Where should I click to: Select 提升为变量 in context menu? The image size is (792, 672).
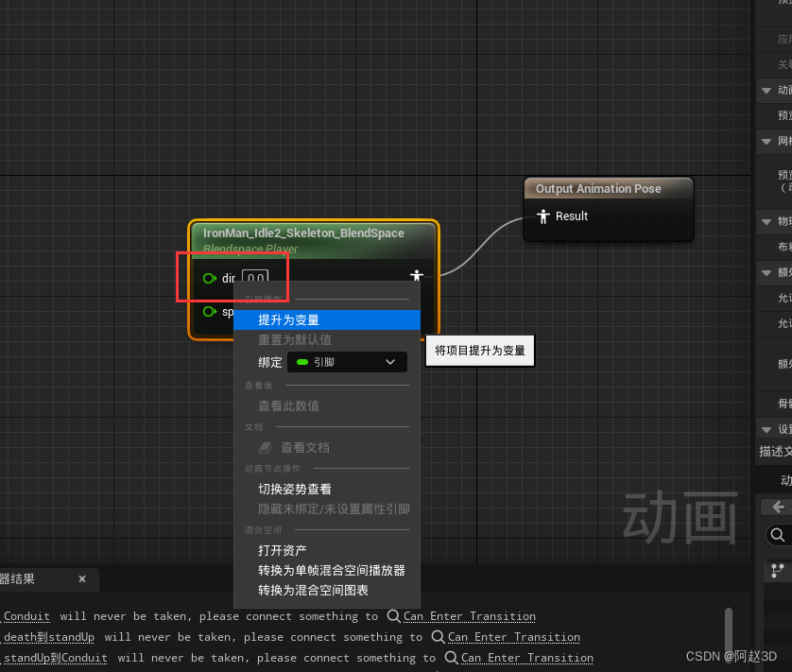coord(327,319)
